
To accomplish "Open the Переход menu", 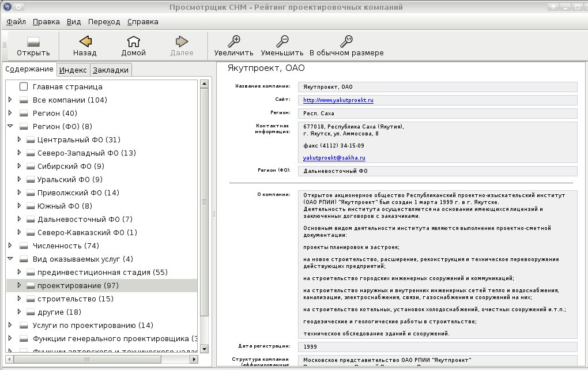I will (104, 22).
